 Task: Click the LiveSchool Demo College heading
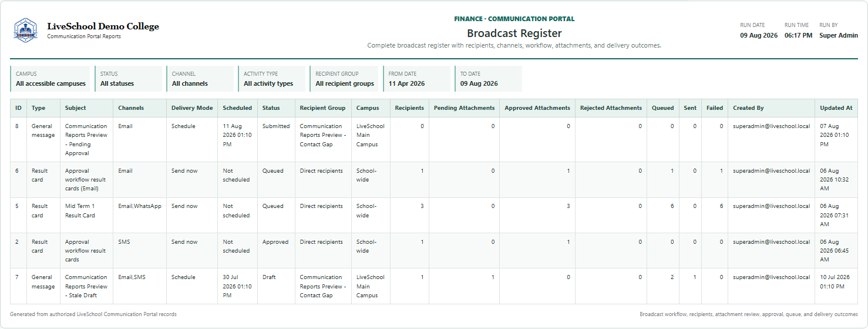[x=103, y=26]
